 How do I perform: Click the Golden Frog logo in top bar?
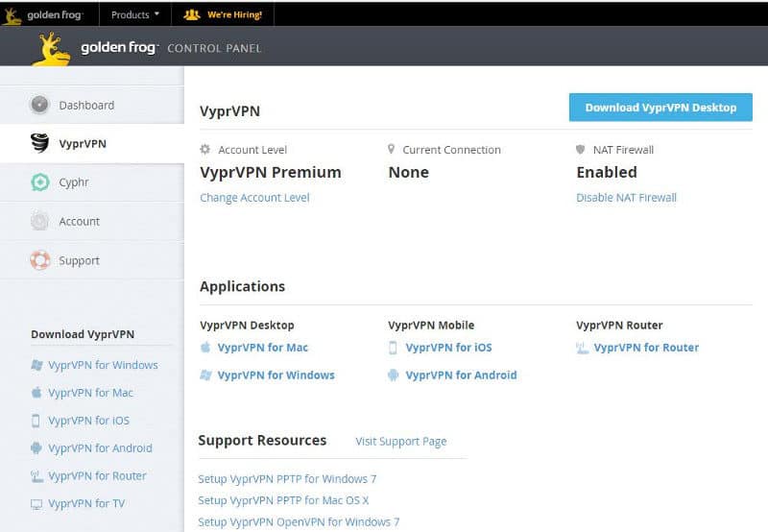(12, 15)
